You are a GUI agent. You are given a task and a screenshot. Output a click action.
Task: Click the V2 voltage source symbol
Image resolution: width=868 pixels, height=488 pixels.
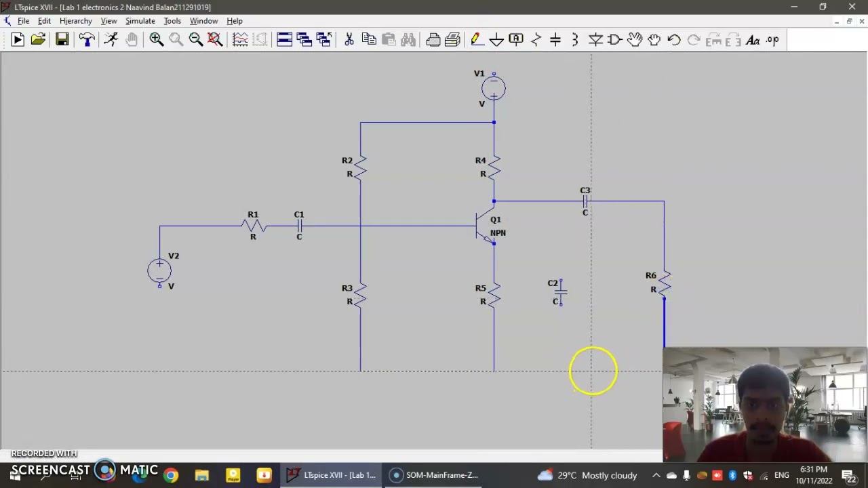tap(159, 271)
